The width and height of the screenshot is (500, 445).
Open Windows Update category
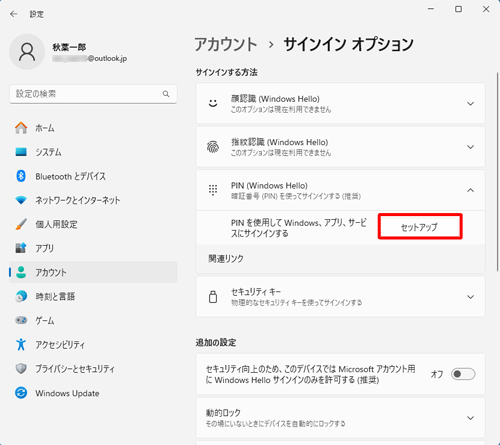click(93, 393)
